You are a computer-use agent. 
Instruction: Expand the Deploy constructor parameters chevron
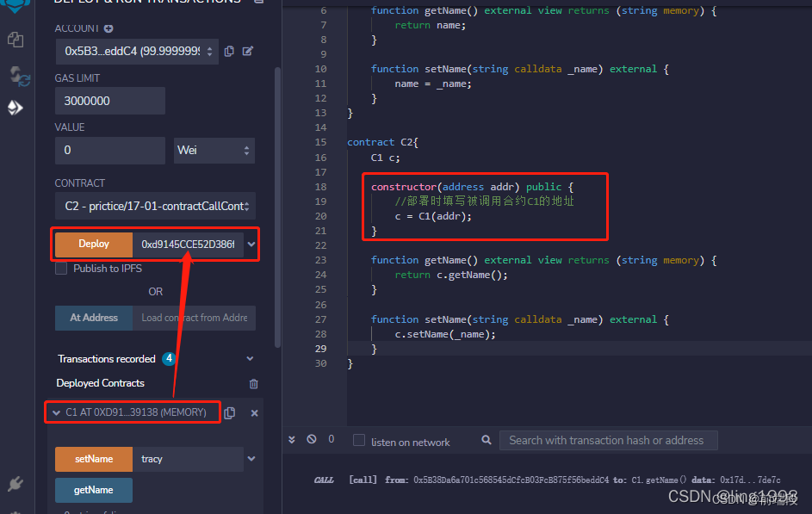coord(251,244)
